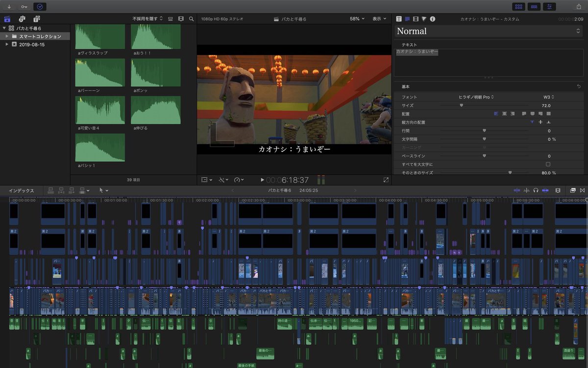Toggle left text alignment on

click(496, 113)
